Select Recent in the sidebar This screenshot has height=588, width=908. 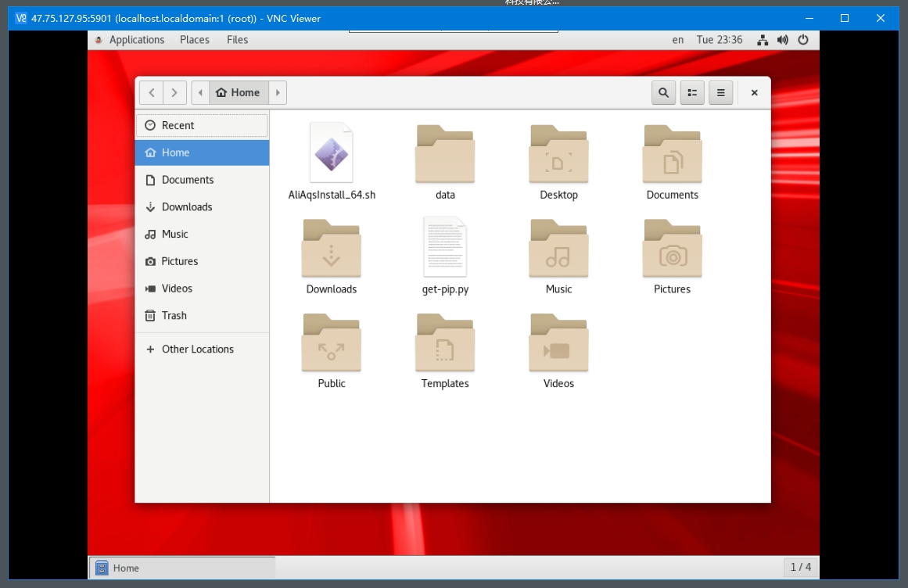(178, 125)
